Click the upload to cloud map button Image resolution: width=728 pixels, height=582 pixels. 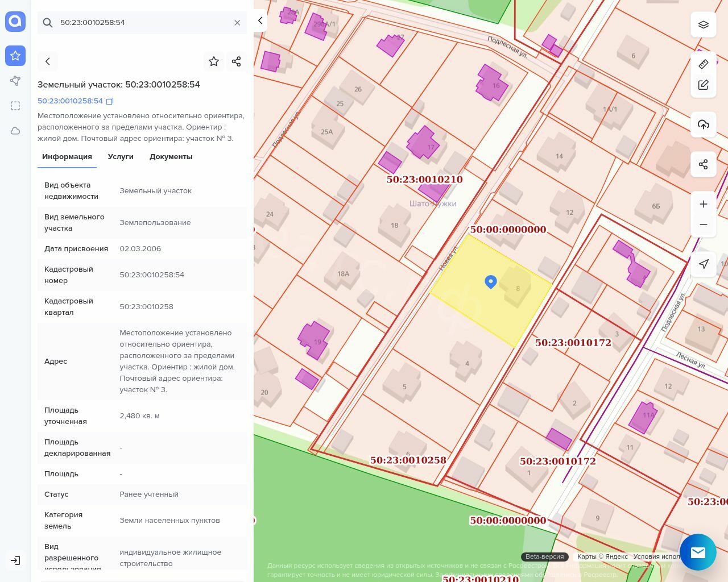(704, 124)
